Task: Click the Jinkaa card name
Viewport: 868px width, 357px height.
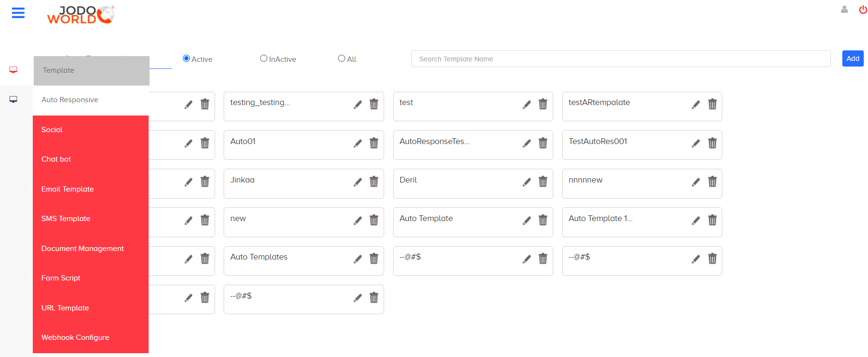Action: [242, 180]
